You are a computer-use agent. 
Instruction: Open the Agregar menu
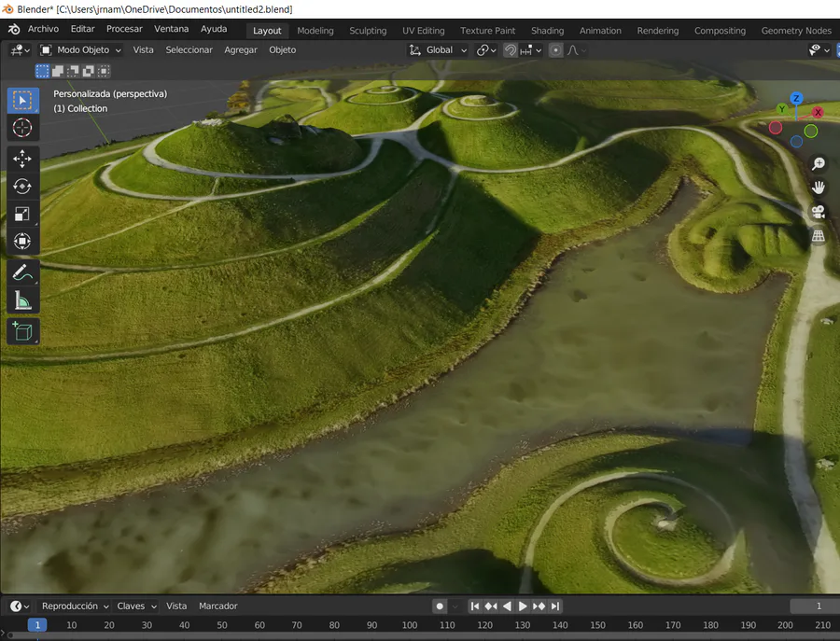coord(241,49)
